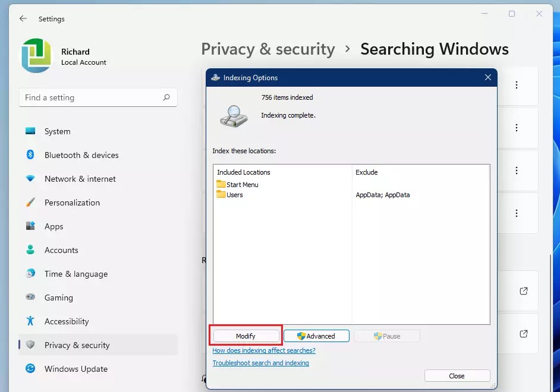Click the back arrow at the top
The width and height of the screenshot is (560, 392).
23,18
